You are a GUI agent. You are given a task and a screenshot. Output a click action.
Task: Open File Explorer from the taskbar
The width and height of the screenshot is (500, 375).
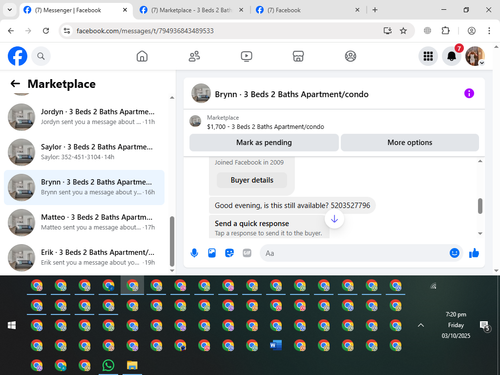coord(132,365)
